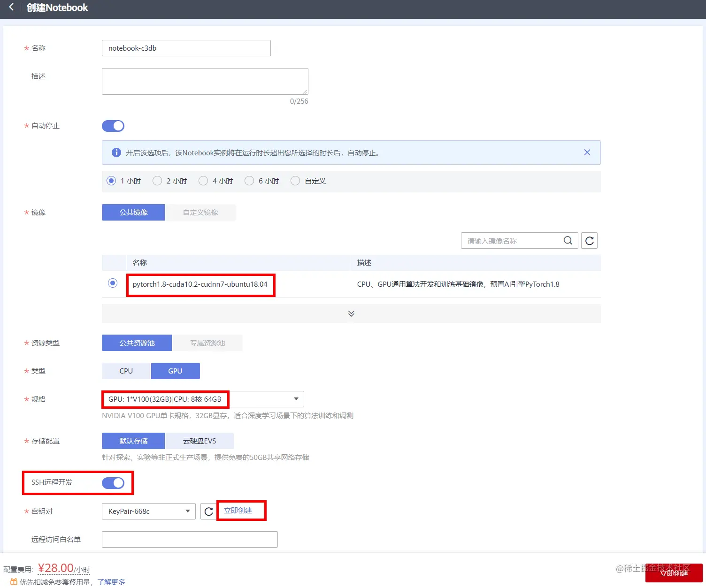Click the image name search field
This screenshot has height=588, width=706.
519,241
